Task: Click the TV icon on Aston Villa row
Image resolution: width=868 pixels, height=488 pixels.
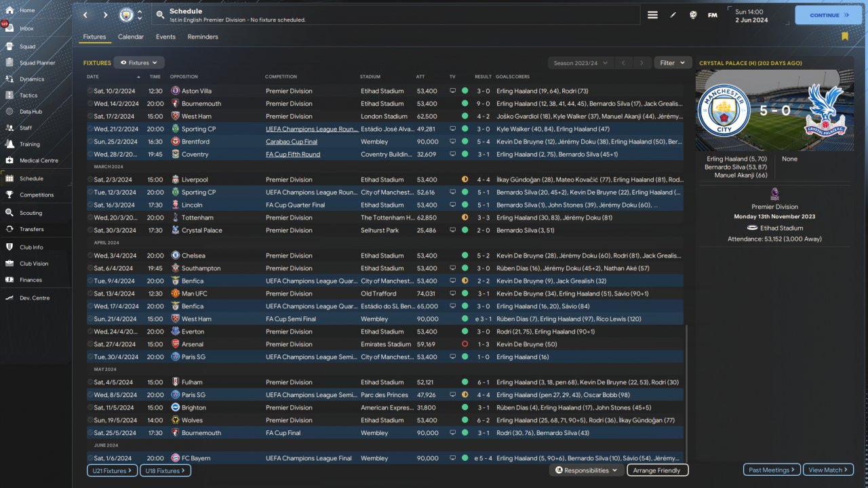Action: (452, 91)
